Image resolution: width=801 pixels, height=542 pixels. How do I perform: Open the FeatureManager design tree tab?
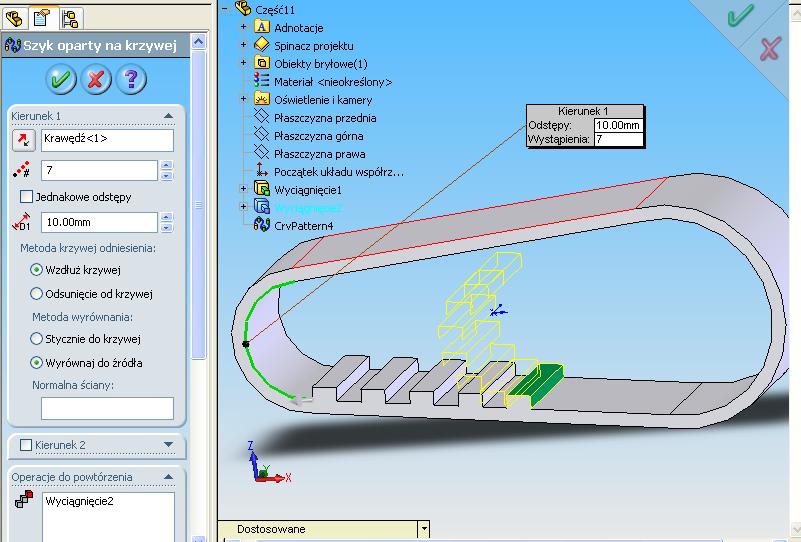point(15,19)
